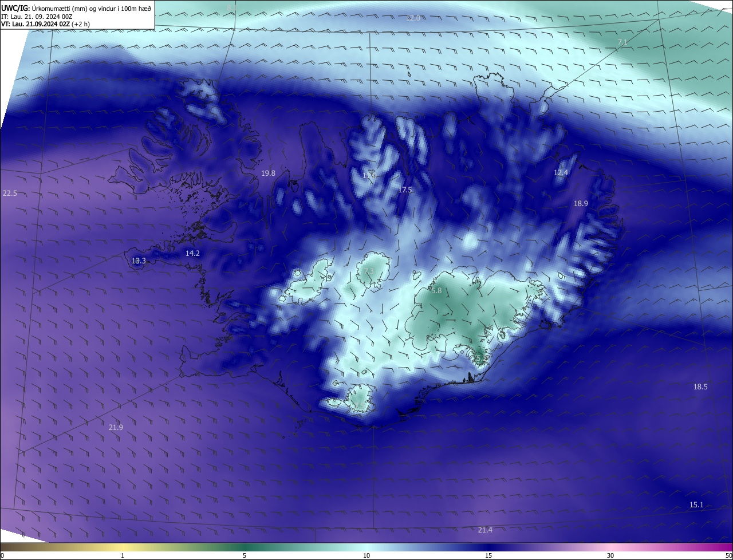Viewport: 733px width, 560px height.
Task: Click the map value 12.0
Action: coord(413,18)
